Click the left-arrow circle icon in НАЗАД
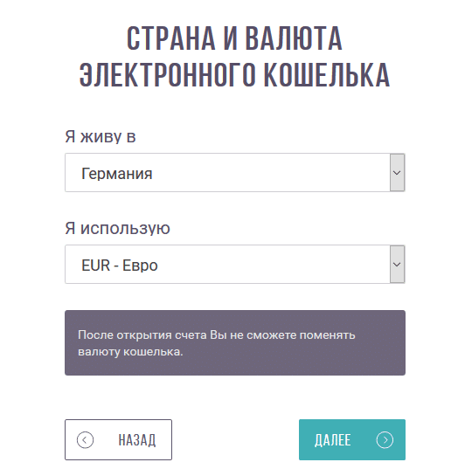The width and height of the screenshot is (451, 476). 85,439
